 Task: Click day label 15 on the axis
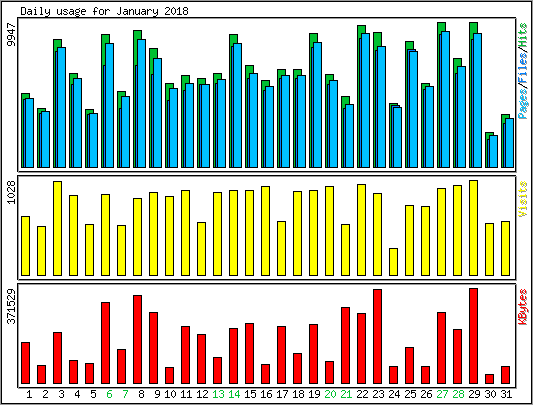pos(250,394)
